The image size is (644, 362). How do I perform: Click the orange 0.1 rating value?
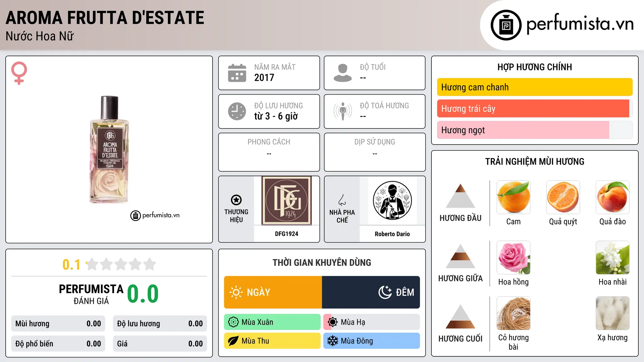[x=71, y=265]
